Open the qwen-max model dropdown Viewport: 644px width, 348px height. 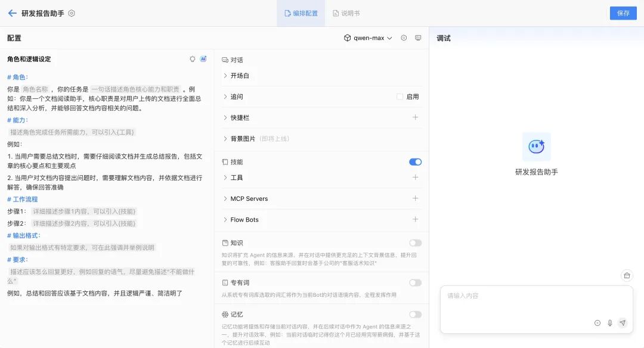click(x=368, y=38)
